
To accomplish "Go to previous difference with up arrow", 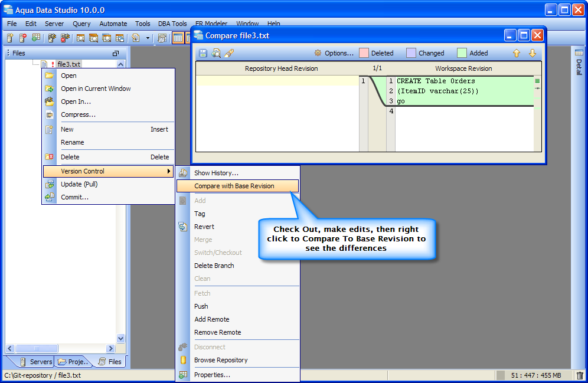I will tap(517, 53).
